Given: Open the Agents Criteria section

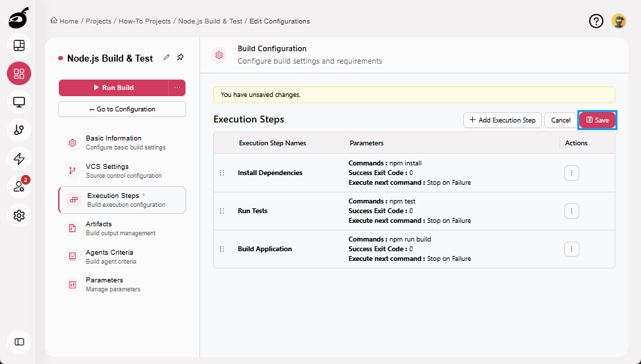Looking at the screenshot, I should pos(122,256).
